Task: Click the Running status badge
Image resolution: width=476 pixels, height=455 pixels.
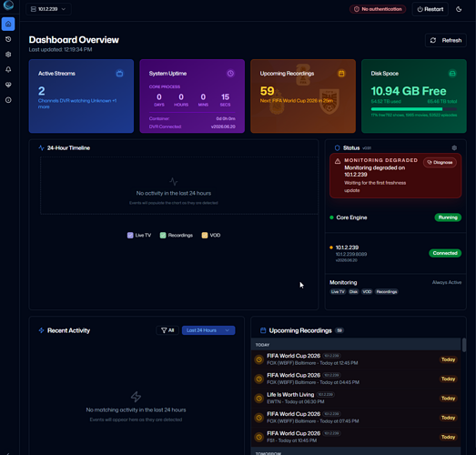Action: click(x=448, y=217)
